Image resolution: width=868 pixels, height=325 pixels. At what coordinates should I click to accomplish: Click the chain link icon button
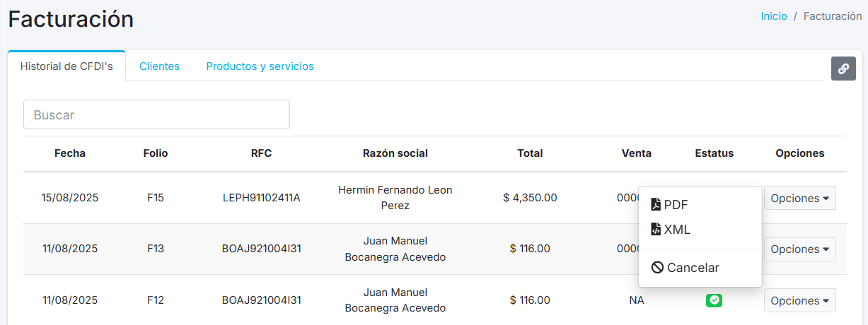tap(843, 69)
